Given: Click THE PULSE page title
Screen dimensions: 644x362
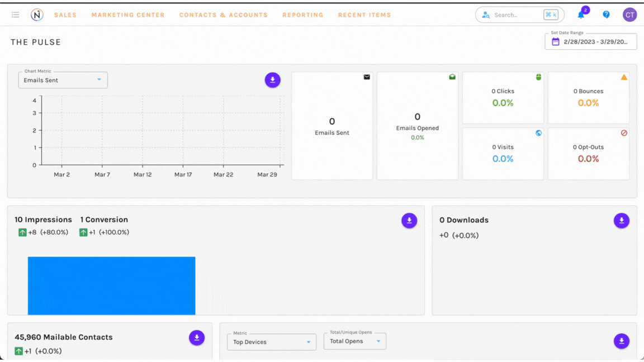Looking at the screenshot, I should click(x=36, y=42).
